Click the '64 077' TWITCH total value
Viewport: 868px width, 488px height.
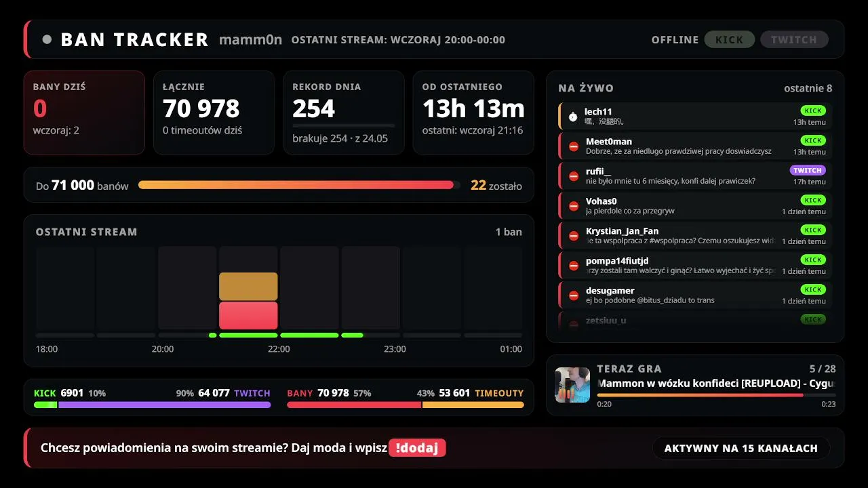pyautogui.click(x=214, y=393)
